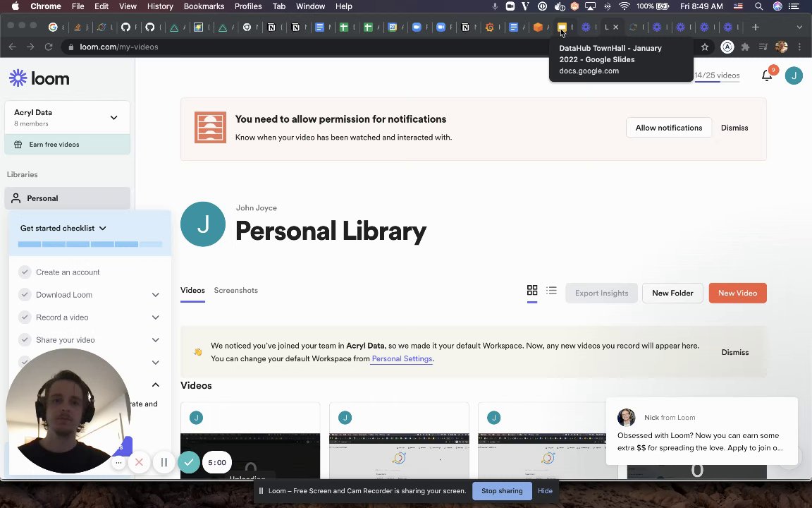Click the gift icon beside Earn free videos
The height and width of the screenshot is (508, 812).
(18, 145)
